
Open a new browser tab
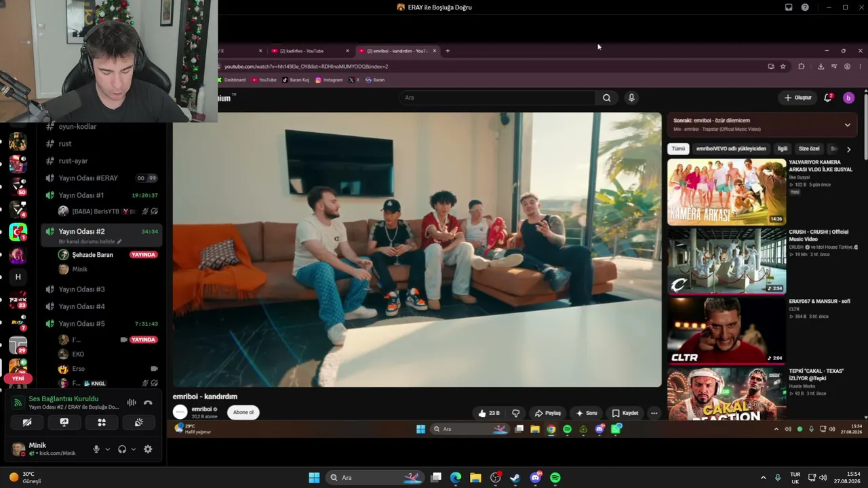click(448, 51)
